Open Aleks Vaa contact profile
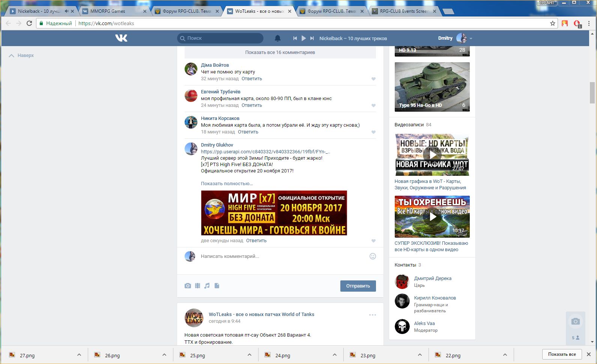Screen dimensions: 597x364 click(x=424, y=324)
